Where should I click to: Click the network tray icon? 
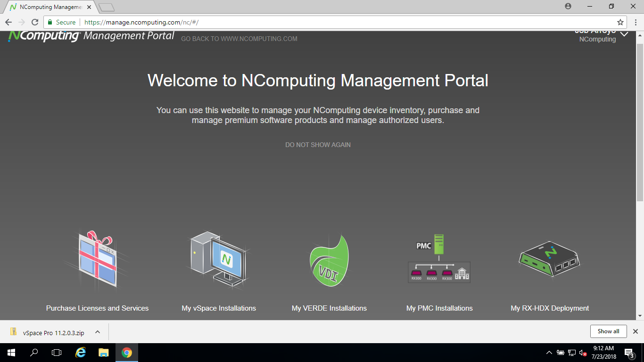571,353
